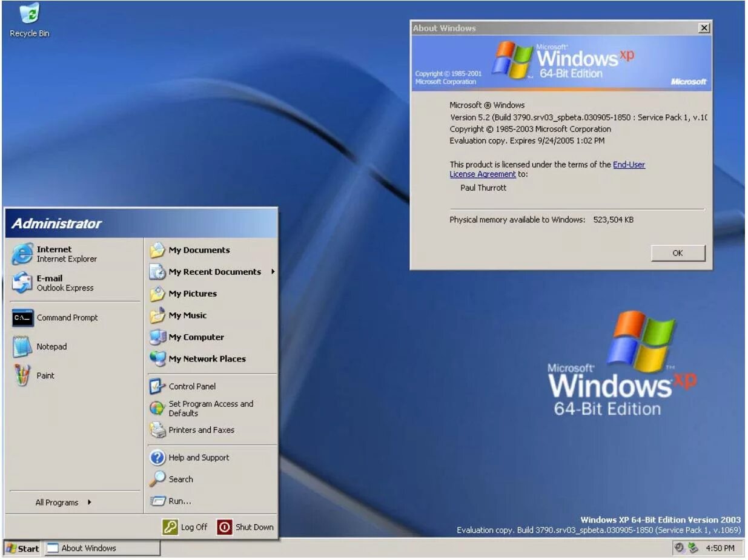Select Search menu text
This screenshot has height=560, width=748.
point(180,479)
